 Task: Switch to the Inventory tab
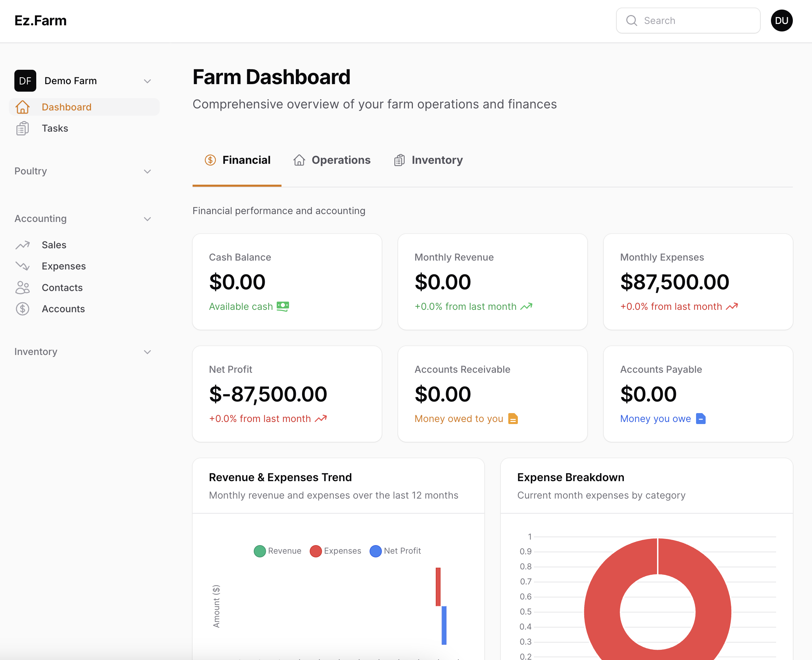[x=428, y=160]
